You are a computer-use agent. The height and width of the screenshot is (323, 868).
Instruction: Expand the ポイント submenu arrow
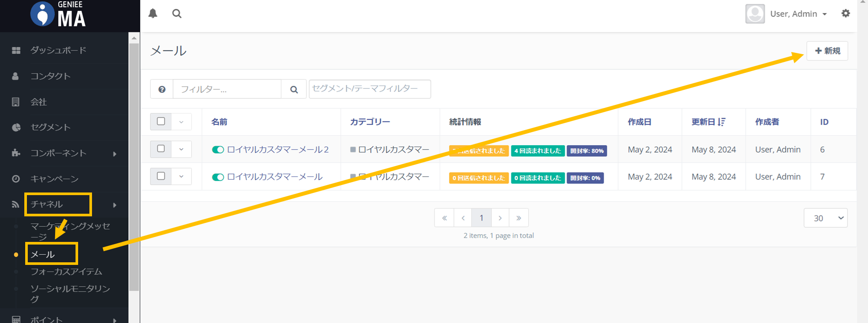click(x=115, y=320)
